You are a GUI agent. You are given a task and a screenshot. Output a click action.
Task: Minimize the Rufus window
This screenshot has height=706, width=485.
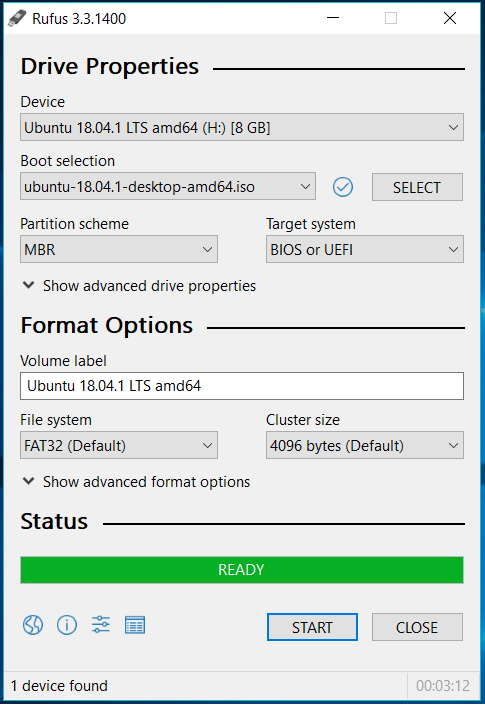point(333,18)
